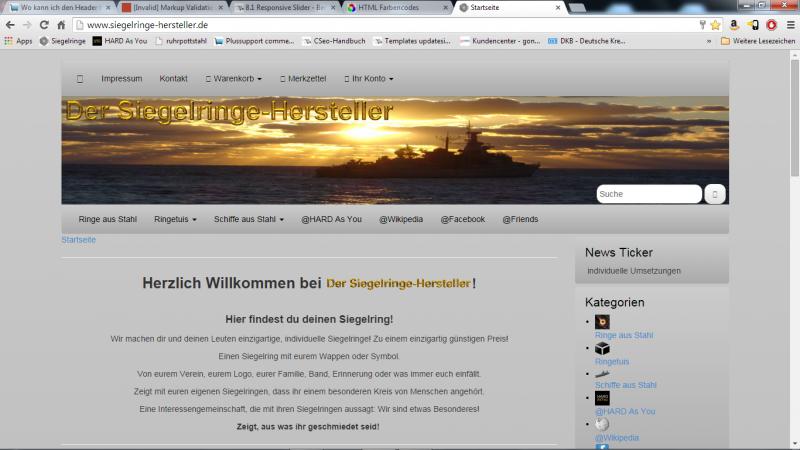Screen dimensions: 800x450
Task: Open the Schiffe aus Stahl sidebar link
Action: (625, 385)
